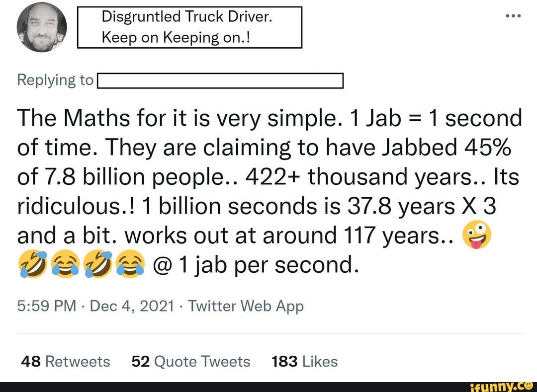The image size is (537, 392).
Task: Click the truck driver's profile avatar
Action: coord(41,27)
